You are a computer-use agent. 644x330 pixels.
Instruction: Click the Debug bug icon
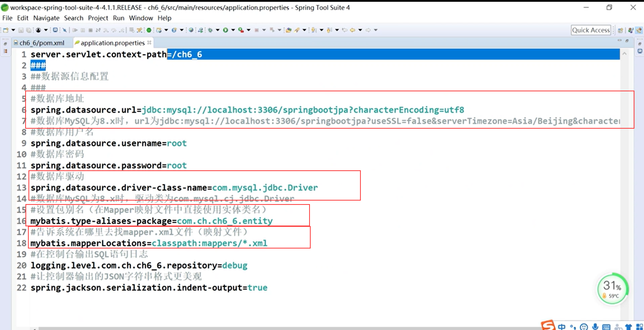pos(210,30)
